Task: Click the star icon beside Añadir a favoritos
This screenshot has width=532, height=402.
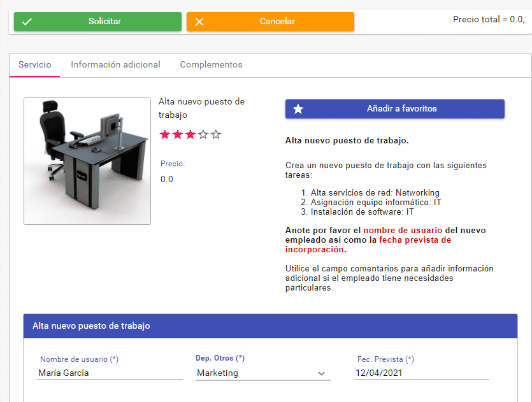Action: (x=298, y=108)
